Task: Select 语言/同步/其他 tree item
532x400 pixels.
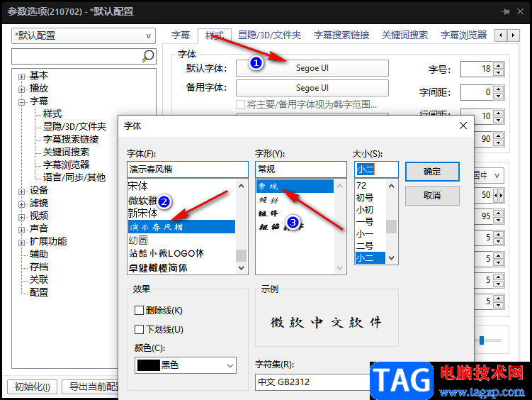Action: point(74,177)
